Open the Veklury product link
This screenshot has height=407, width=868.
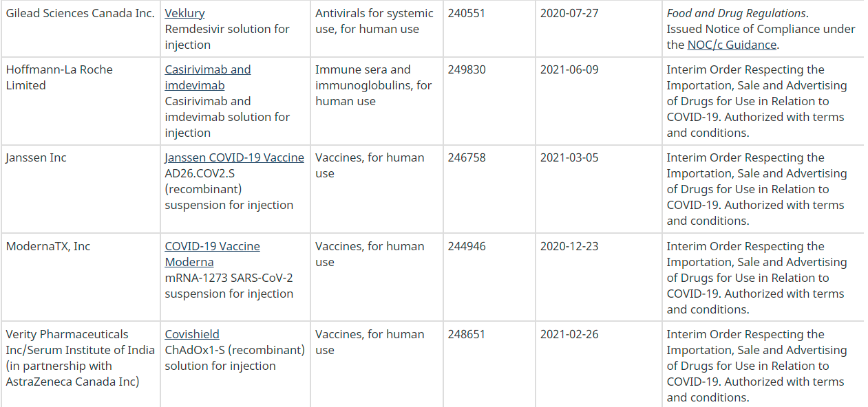[x=184, y=13]
